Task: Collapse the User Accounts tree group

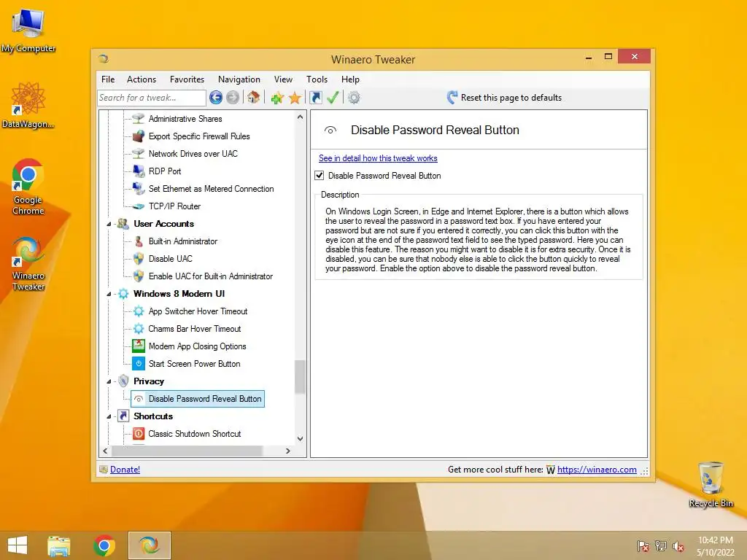Action: coord(109,224)
